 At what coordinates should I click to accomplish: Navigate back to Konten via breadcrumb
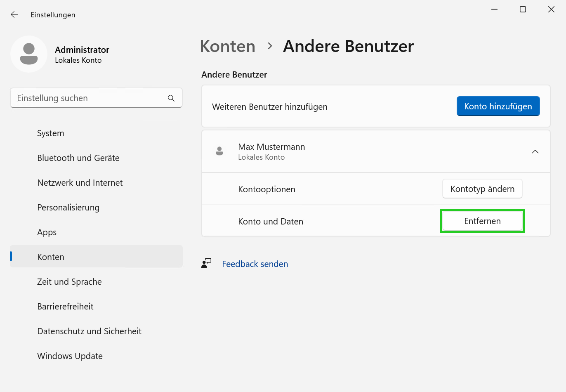(x=227, y=46)
